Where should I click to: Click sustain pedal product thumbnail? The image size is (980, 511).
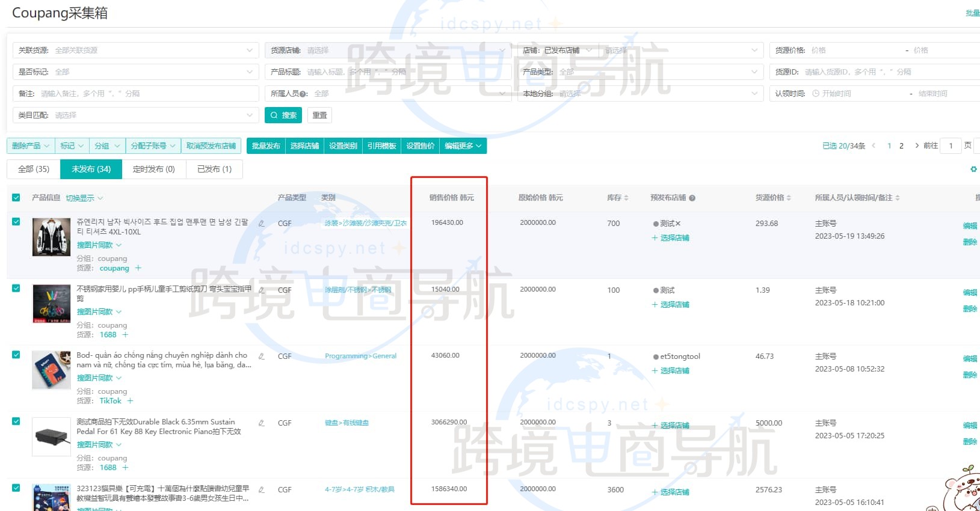point(51,437)
